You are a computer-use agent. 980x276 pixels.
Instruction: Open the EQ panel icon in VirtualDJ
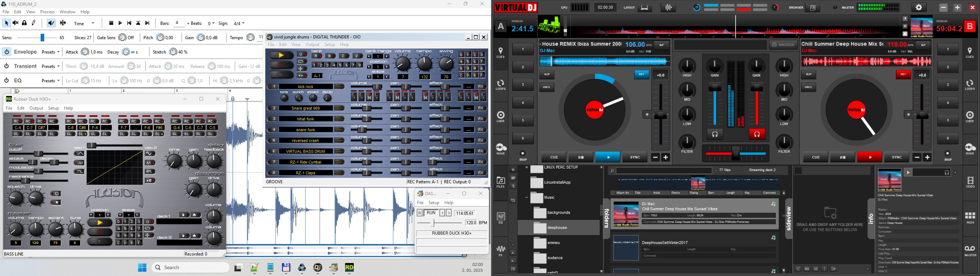pos(501,218)
